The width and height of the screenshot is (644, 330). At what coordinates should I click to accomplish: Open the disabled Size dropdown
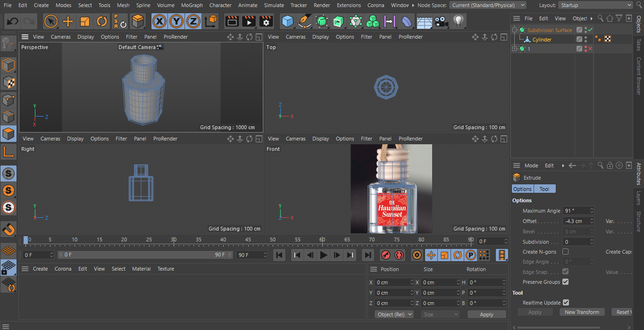click(x=440, y=314)
